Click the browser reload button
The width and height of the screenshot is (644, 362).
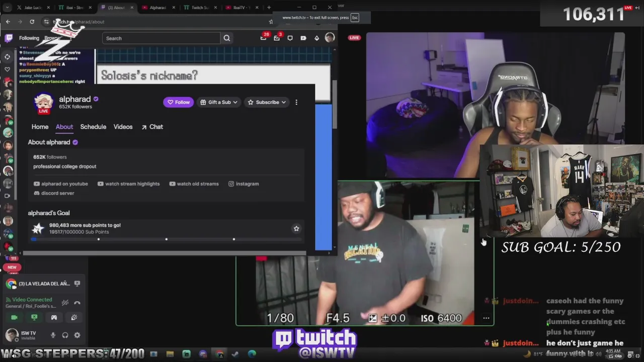(x=32, y=22)
